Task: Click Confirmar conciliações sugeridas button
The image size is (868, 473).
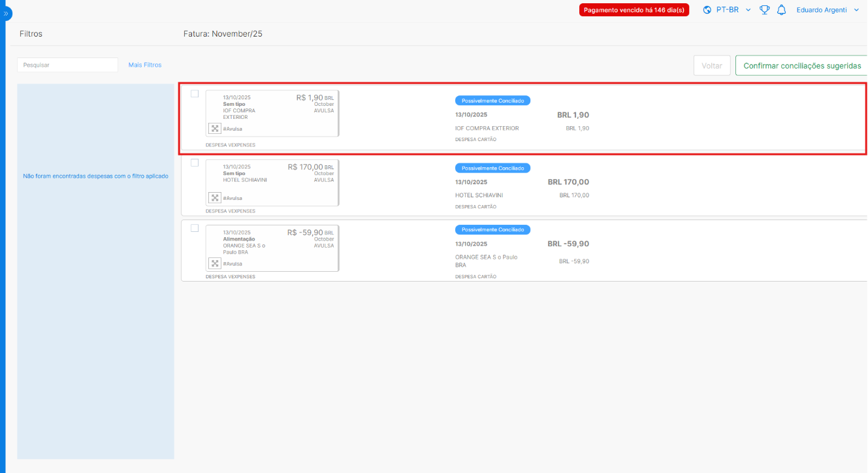Action: pos(801,66)
